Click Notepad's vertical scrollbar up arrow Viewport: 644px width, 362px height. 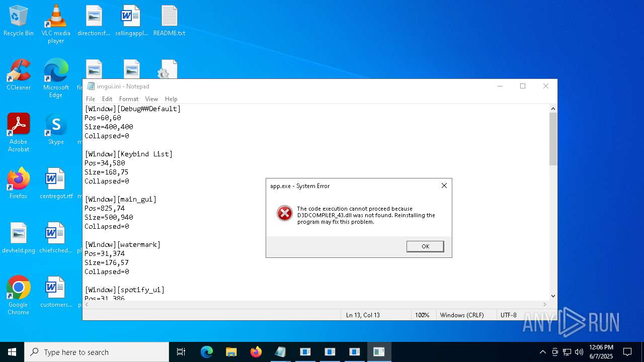pos(553,109)
